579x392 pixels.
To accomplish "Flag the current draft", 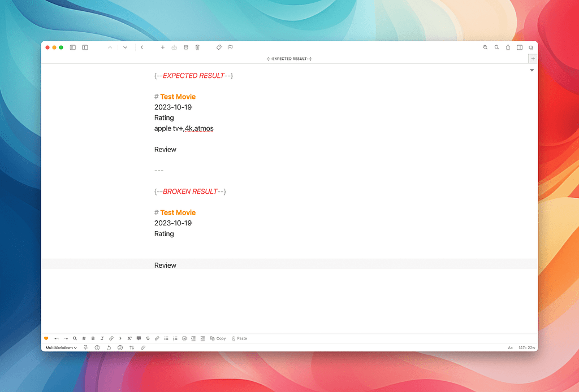I will [231, 47].
